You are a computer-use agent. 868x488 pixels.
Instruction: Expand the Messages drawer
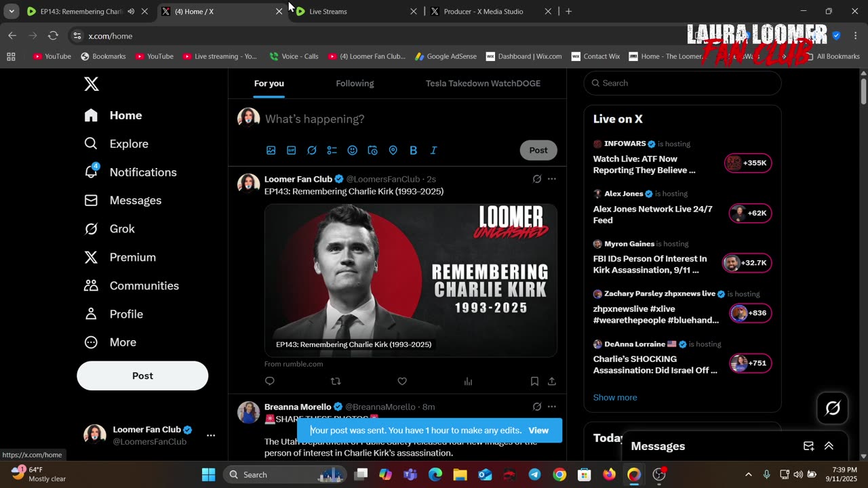[829, 446]
